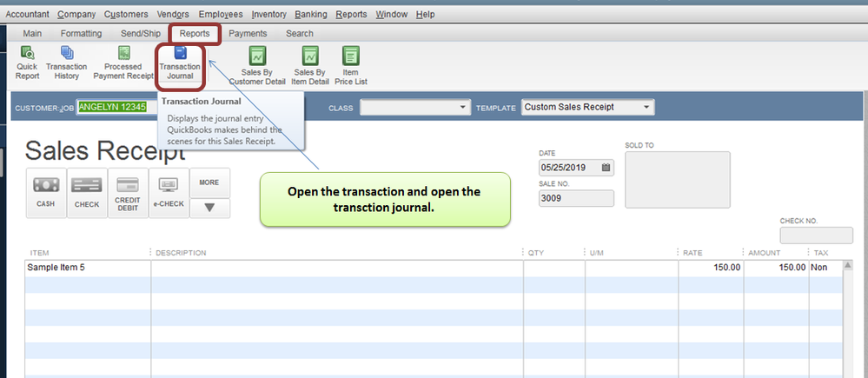Open Processed Payment Receipt
Viewport: 868px width, 378px height.
123,63
